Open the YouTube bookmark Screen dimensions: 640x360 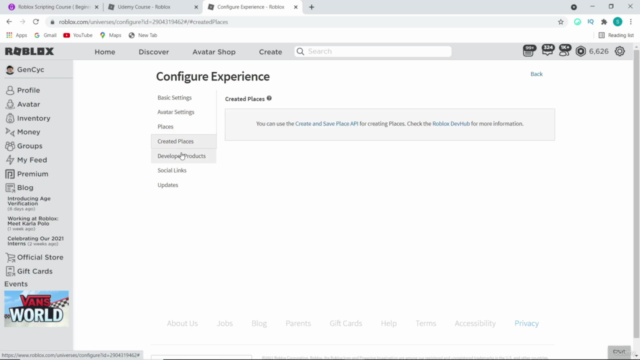(78, 36)
